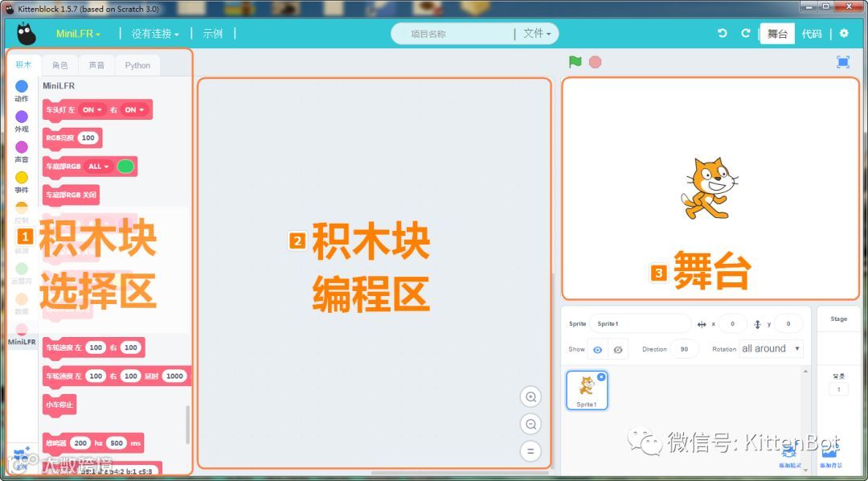Screen dimensions: 868x481
Task: Select the Sprite1 thumbnail
Action: [587, 391]
